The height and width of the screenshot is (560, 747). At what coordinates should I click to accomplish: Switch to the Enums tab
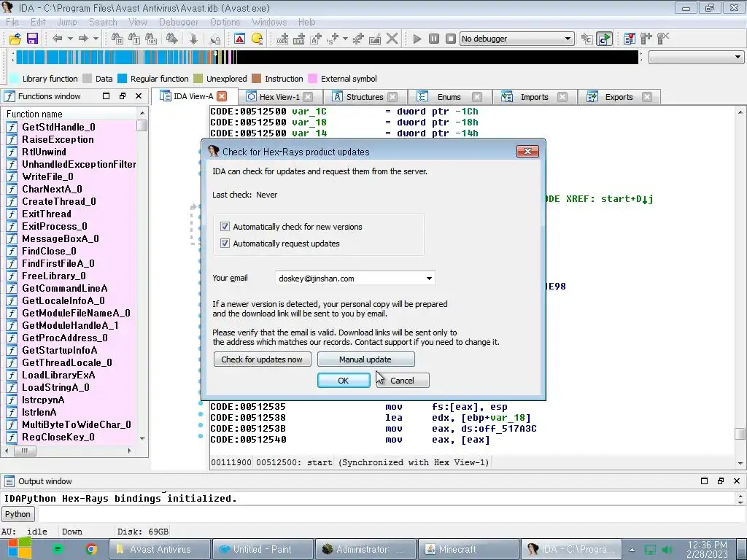click(449, 97)
